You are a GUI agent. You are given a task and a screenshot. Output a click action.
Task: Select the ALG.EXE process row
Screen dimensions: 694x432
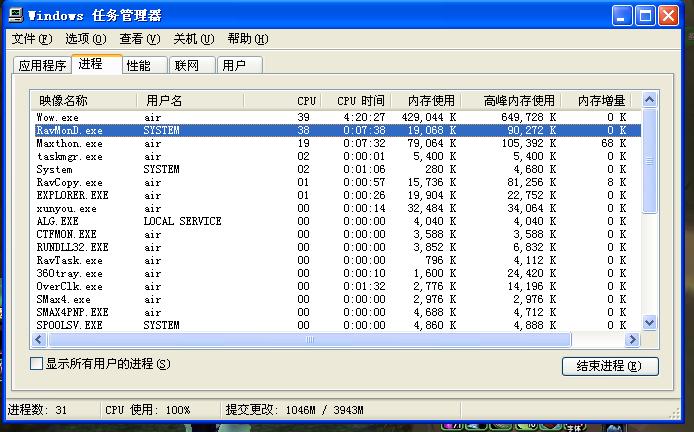coord(336,221)
